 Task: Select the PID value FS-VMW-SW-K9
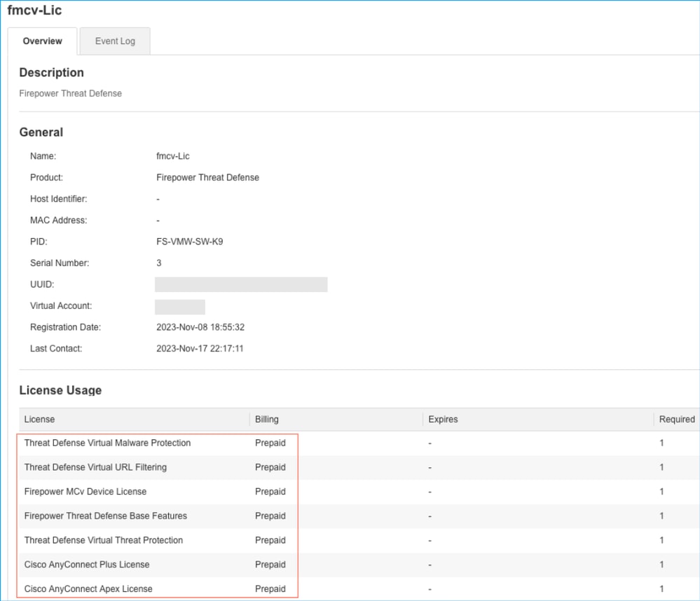pos(190,242)
